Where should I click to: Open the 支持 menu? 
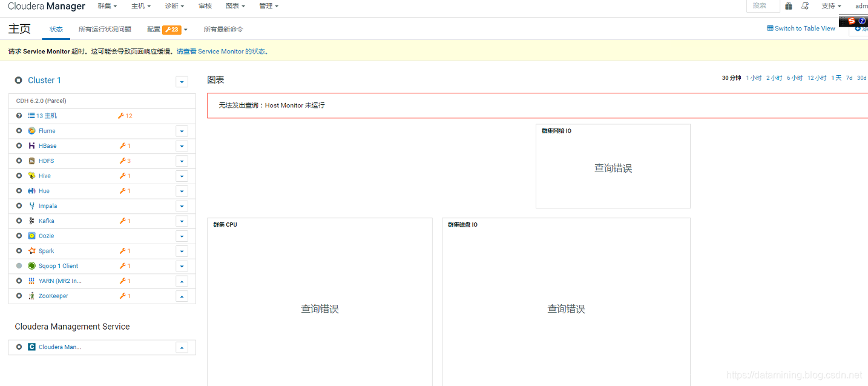tap(831, 6)
